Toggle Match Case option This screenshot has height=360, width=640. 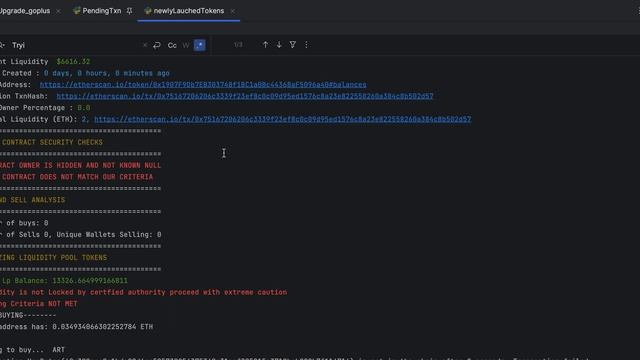click(x=172, y=45)
